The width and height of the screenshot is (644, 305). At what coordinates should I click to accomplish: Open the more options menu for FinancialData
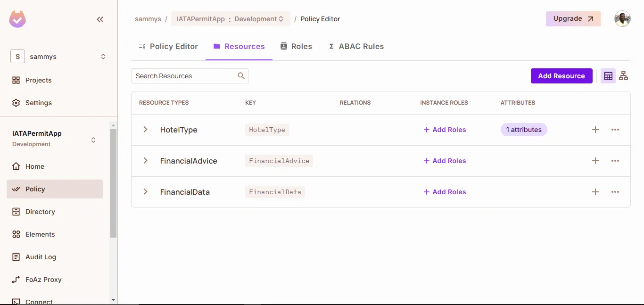(615, 192)
